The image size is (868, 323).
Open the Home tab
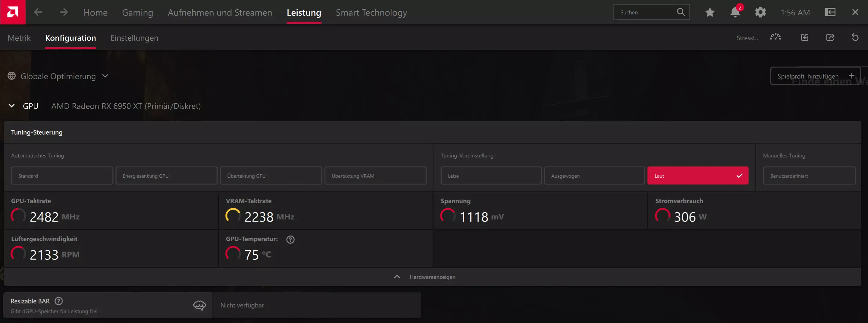coord(96,12)
